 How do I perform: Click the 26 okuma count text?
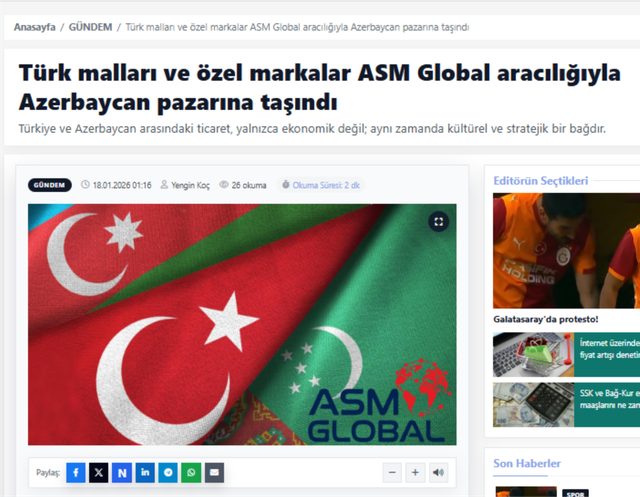pyautogui.click(x=249, y=185)
